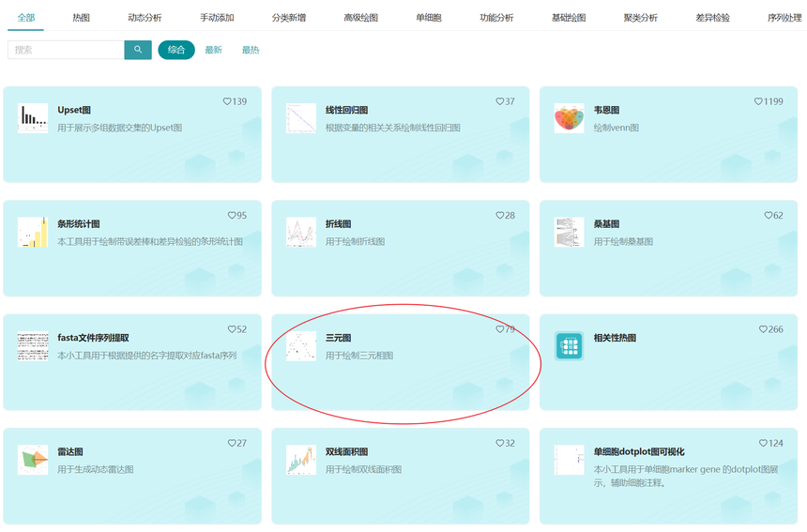Click the search magnifier button
The height and width of the screenshot is (532, 807).
click(x=138, y=50)
